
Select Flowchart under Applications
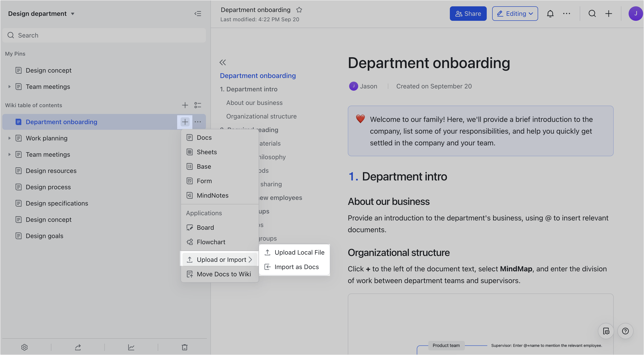pos(219,242)
